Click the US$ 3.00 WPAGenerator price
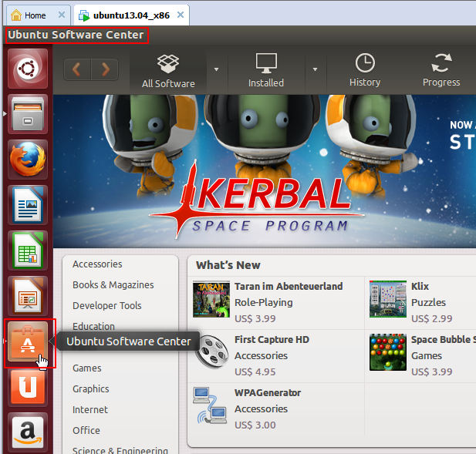Viewport: 476px width, 454px height. click(255, 425)
